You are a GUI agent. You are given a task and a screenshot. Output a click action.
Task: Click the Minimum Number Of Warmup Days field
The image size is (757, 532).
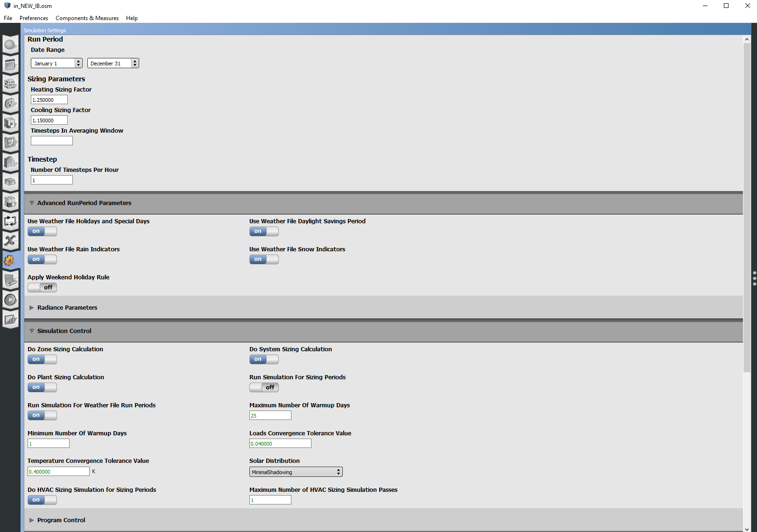[x=49, y=443]
